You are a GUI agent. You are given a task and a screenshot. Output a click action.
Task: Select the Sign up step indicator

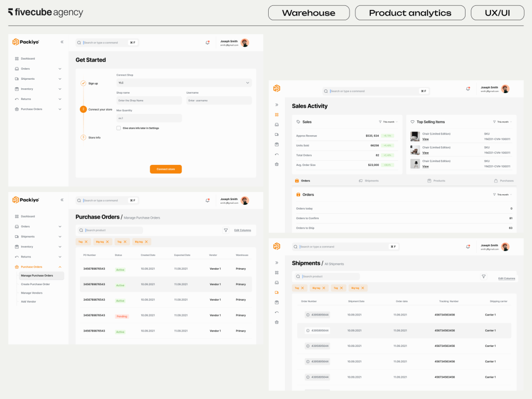[x=83, y=83]
